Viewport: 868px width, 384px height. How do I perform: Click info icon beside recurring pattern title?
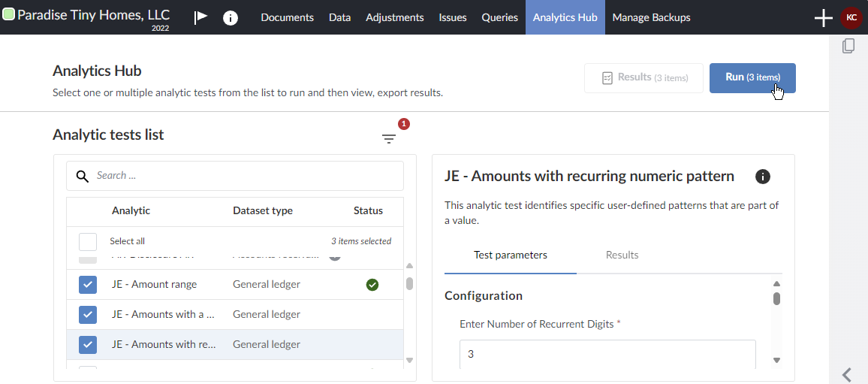tap(762, 177)
